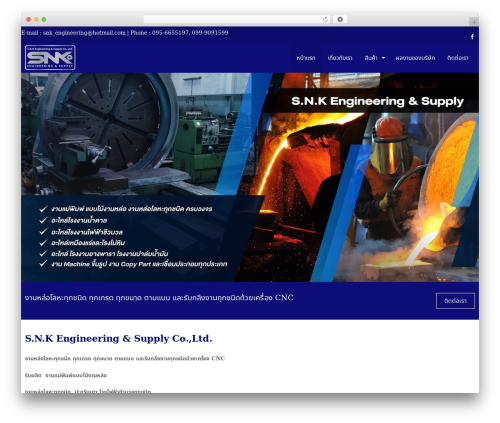Click the green maximize window dot
The image size is (500, 423).
44,19
